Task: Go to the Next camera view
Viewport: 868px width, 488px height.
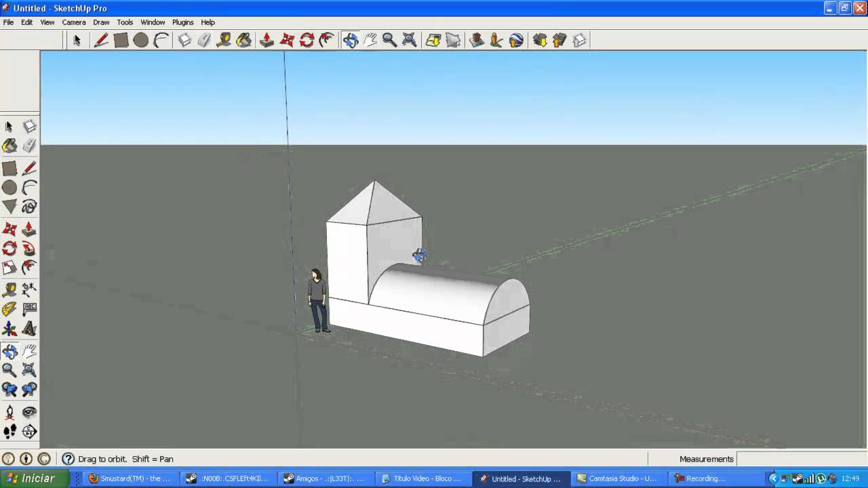Action: (x=29, y=389)
